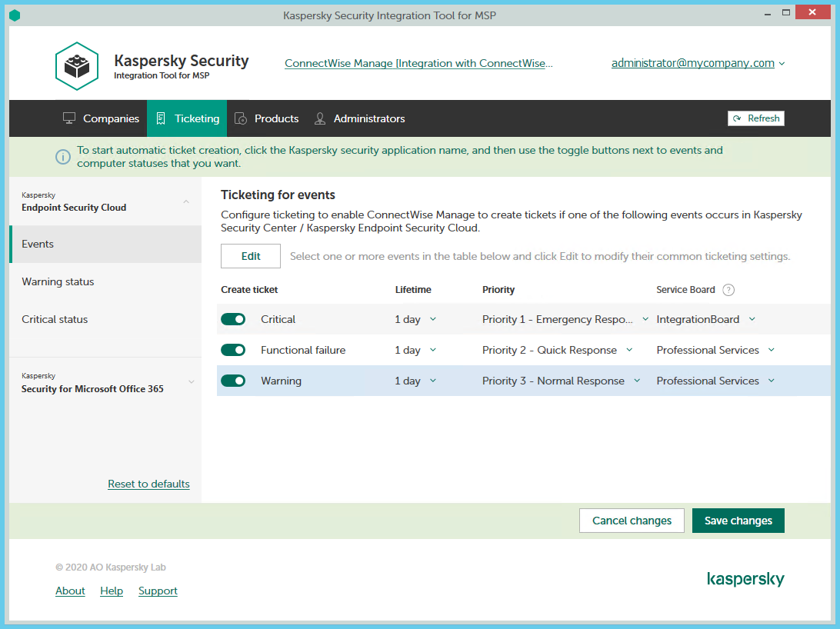This screenshot has height=629, width=840.
Task: Click the Reset to defaults link
Action: (148, 484)
